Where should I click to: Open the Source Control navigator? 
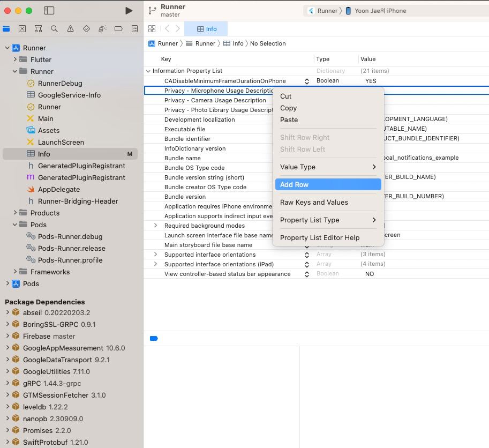coord(22,29)
